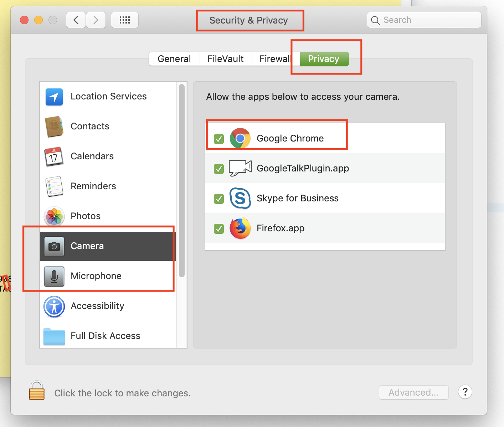Select Location Services label in list
Viewport: 504px width, 427px height.
(109, 96)
